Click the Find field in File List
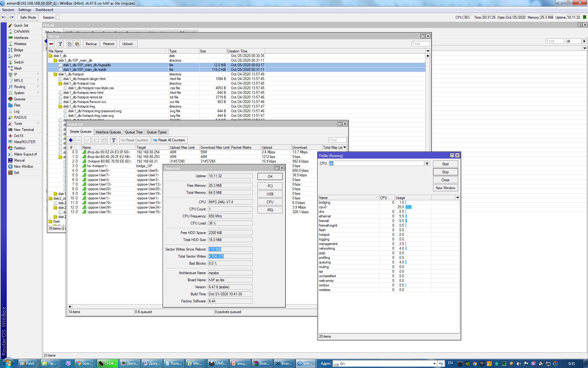 [x=420, y=44]
